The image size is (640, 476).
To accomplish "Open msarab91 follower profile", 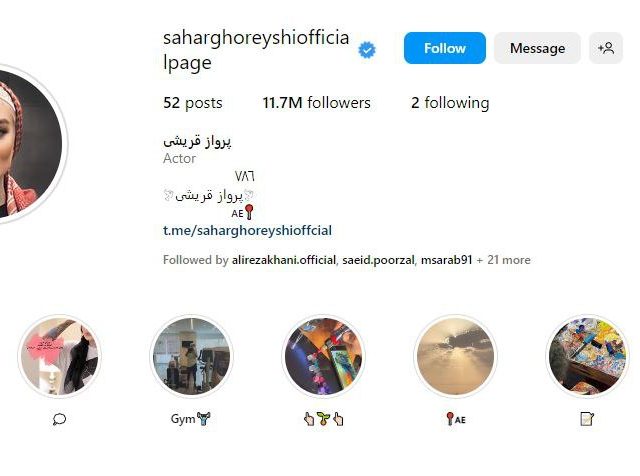I will point(446,260).
